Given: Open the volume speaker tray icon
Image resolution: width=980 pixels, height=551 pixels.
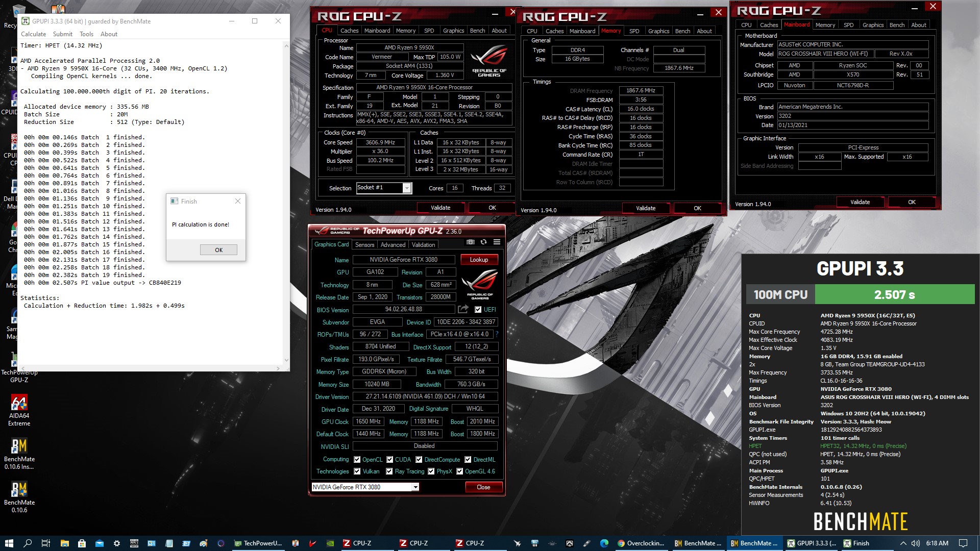Looking at the screenshot, I should click(915, 543).
